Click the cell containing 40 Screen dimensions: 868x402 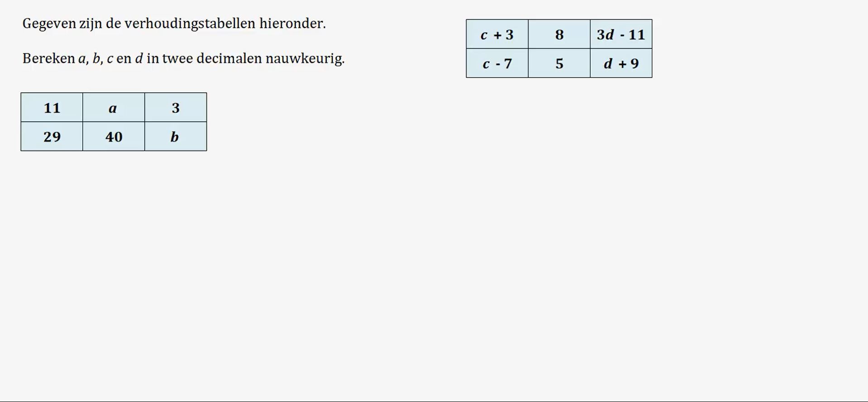click(x=114, y=136)
